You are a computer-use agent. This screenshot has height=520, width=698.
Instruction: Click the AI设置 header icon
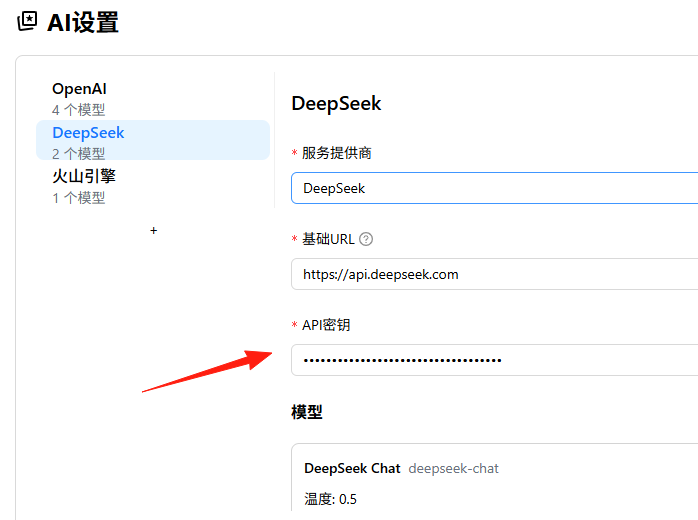tap(27, 21)
